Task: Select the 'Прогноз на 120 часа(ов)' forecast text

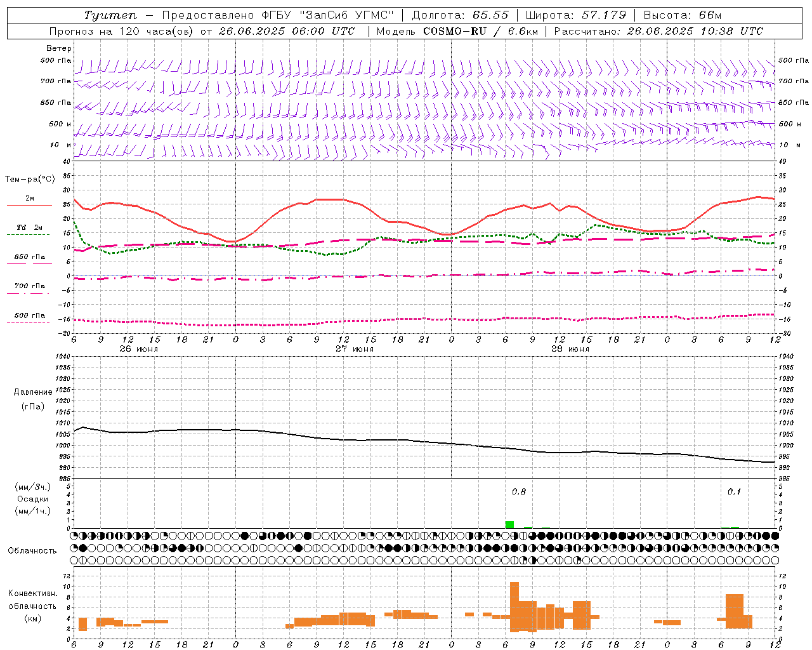Action: tap(122, 31)
